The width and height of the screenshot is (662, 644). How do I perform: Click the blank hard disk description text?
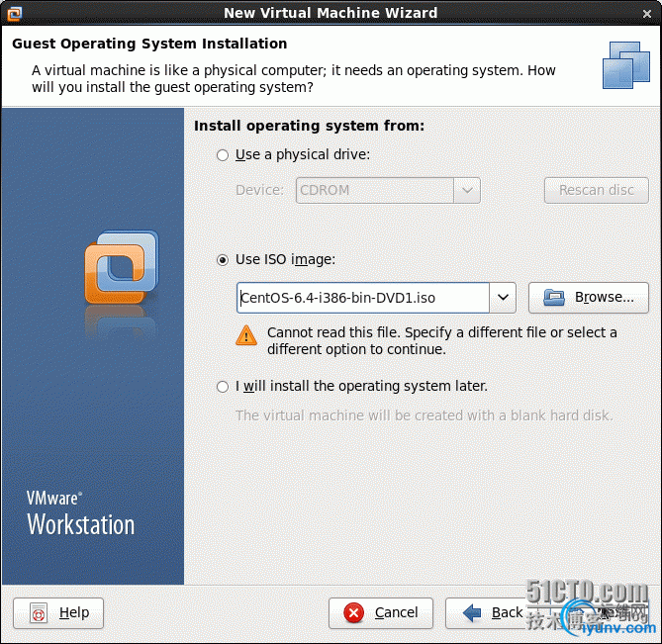click(424, 415)
